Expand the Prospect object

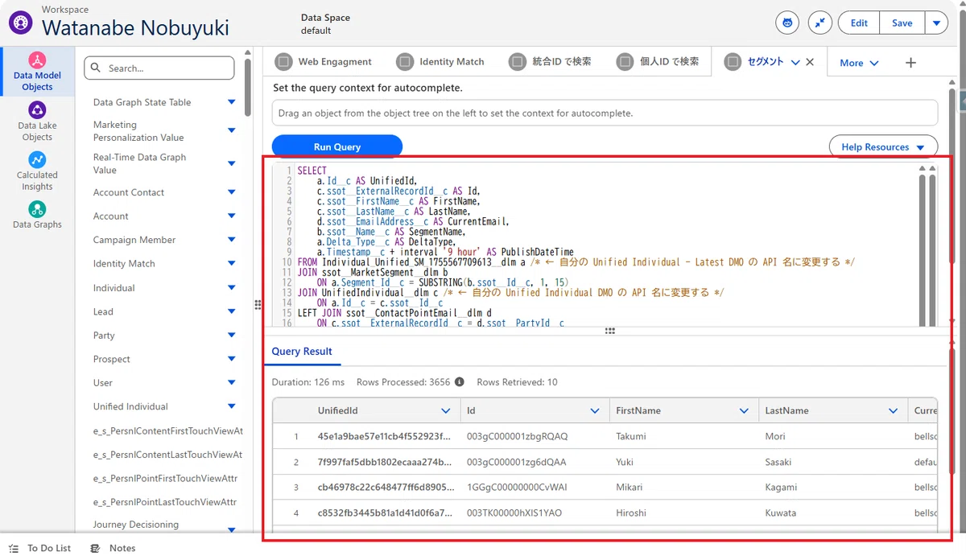coord(232,359)
